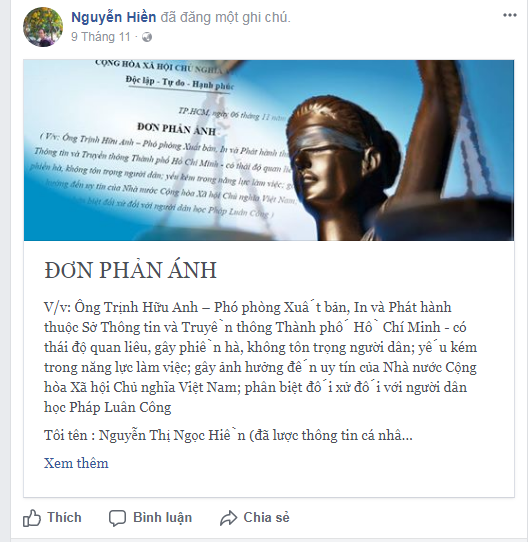Share the post with Chia sẻ
528x542 pixels.
(x=266, y=517)
